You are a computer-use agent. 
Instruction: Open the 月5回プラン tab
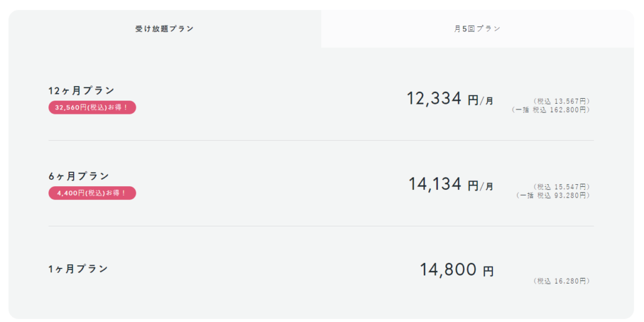(477, 29)
